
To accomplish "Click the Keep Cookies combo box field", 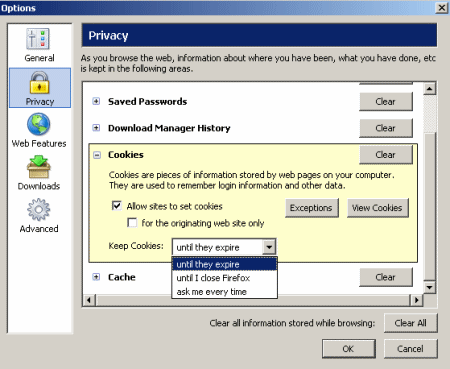I will coord(224,247).
